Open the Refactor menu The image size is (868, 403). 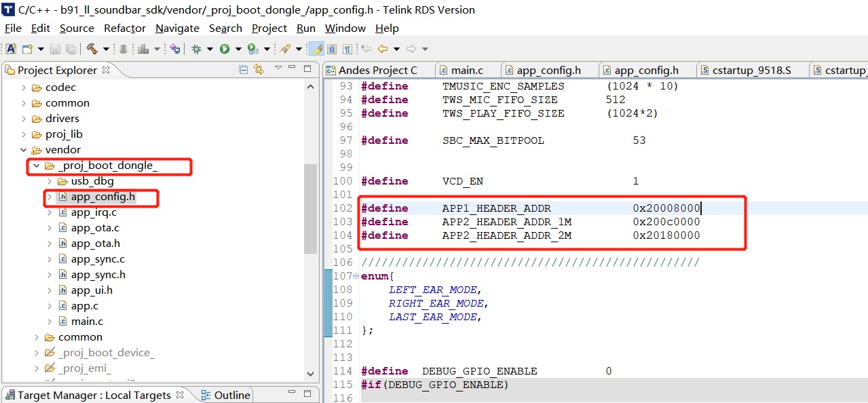click(x=124, y=28)
